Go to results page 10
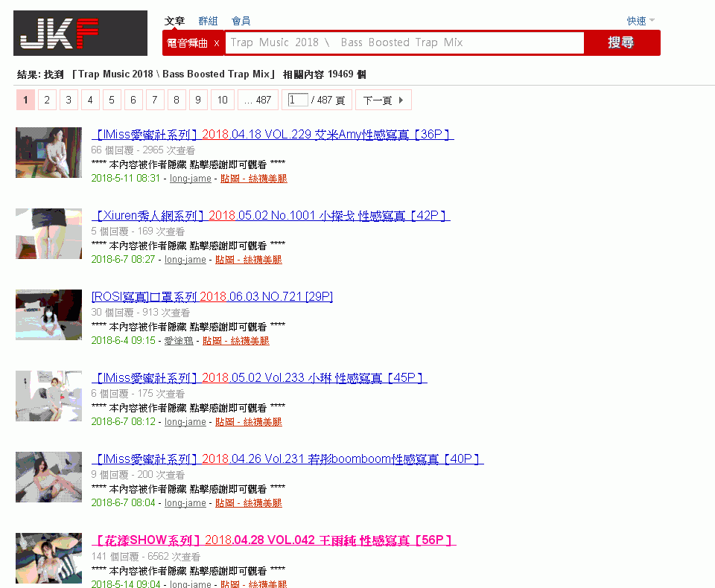Screen dimensions: 715x588 223,100
